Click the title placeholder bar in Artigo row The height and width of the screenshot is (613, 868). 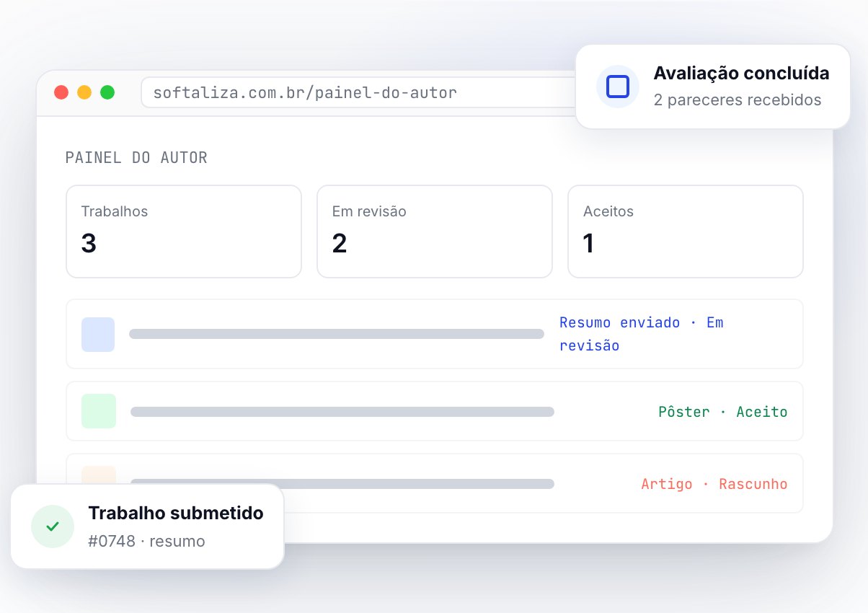[342, 484]
